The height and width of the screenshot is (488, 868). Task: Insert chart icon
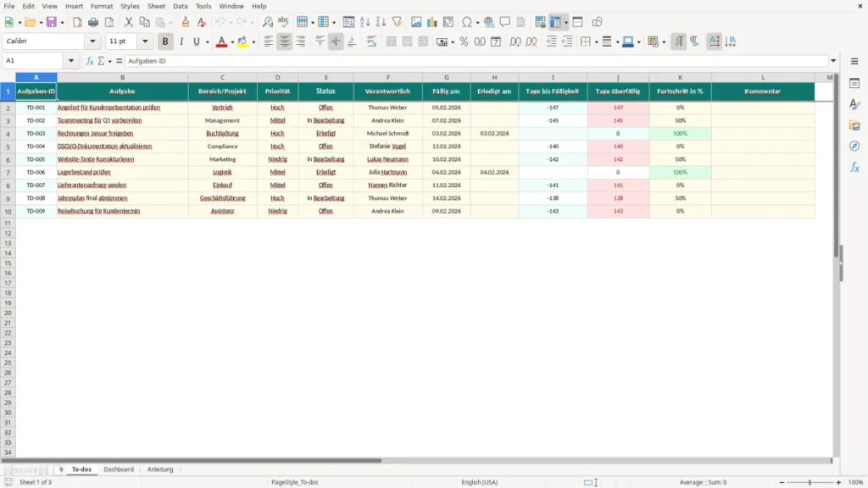tap(432, 22)
